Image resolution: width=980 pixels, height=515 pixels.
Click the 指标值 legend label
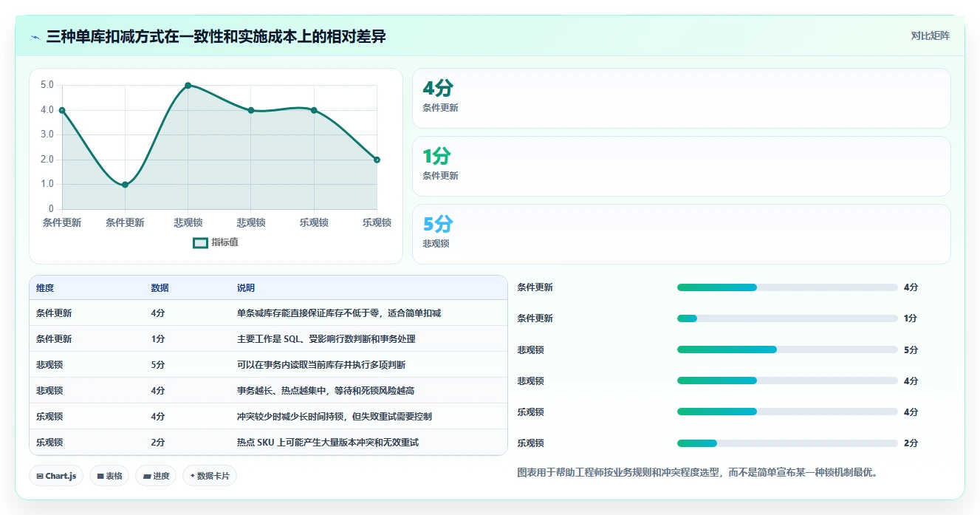(x=225, y=242)
